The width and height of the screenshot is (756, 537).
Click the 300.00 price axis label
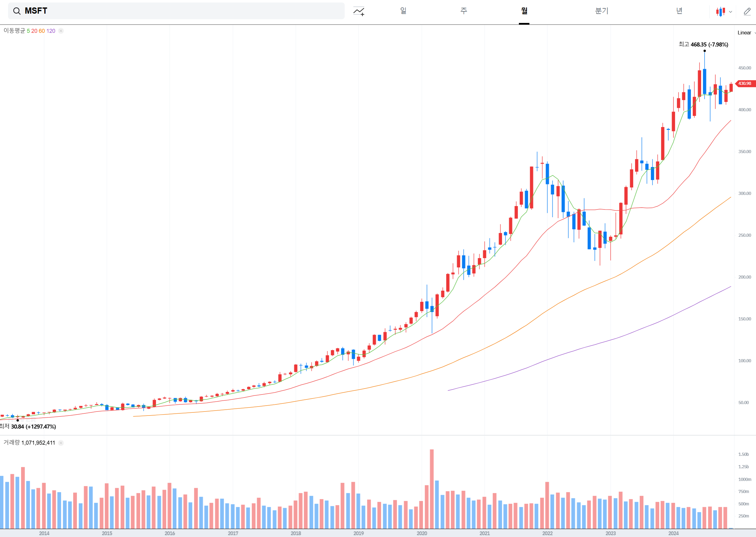pos(745,193)
